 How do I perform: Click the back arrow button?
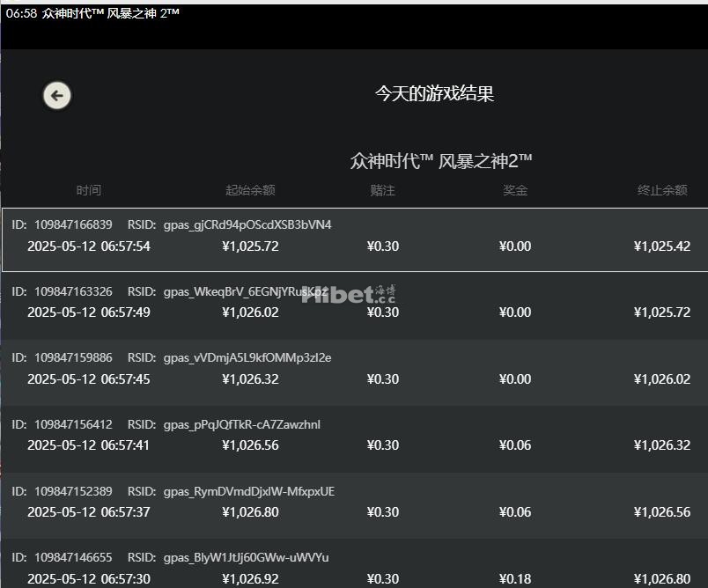pos(57,95)
